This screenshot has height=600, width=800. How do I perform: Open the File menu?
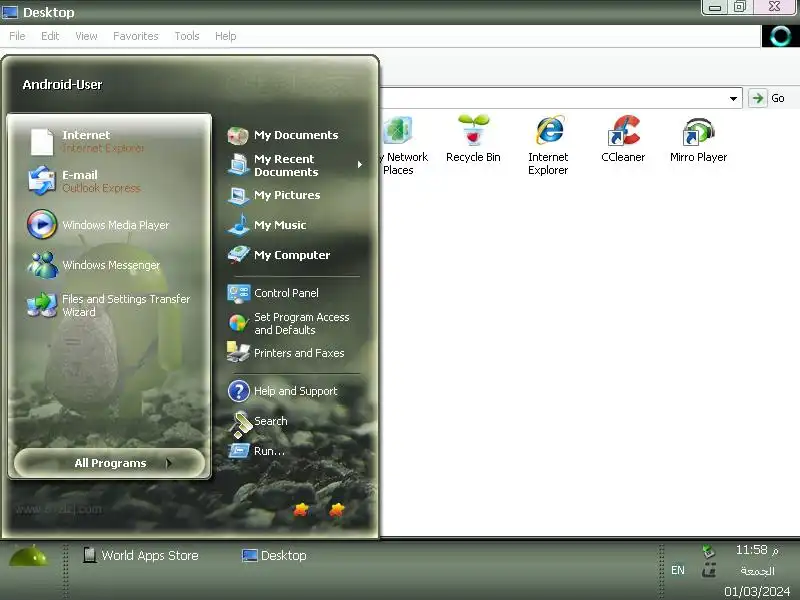click(17, 36)
